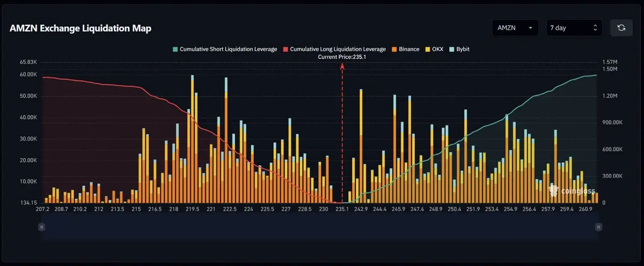Click the light blue Bybit legend swatch

point(451,49)
